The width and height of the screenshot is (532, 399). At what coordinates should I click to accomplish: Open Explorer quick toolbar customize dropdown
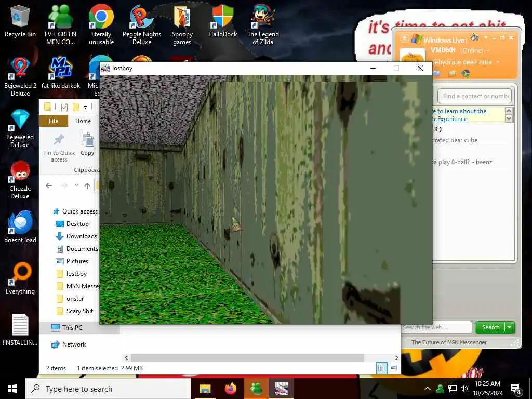pos(86,108)
